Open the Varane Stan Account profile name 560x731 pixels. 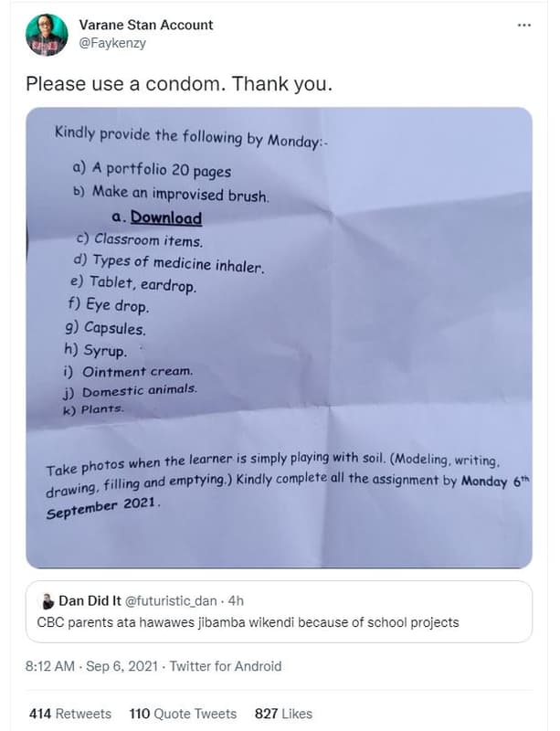tap(146, 25)
